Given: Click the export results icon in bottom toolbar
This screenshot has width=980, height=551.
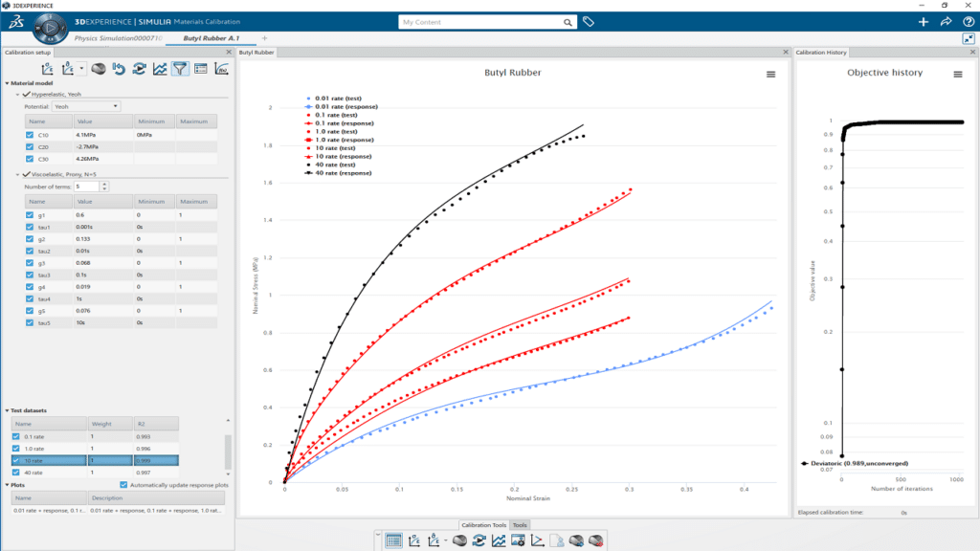Looking at the screenshot, I should (556, 539).
